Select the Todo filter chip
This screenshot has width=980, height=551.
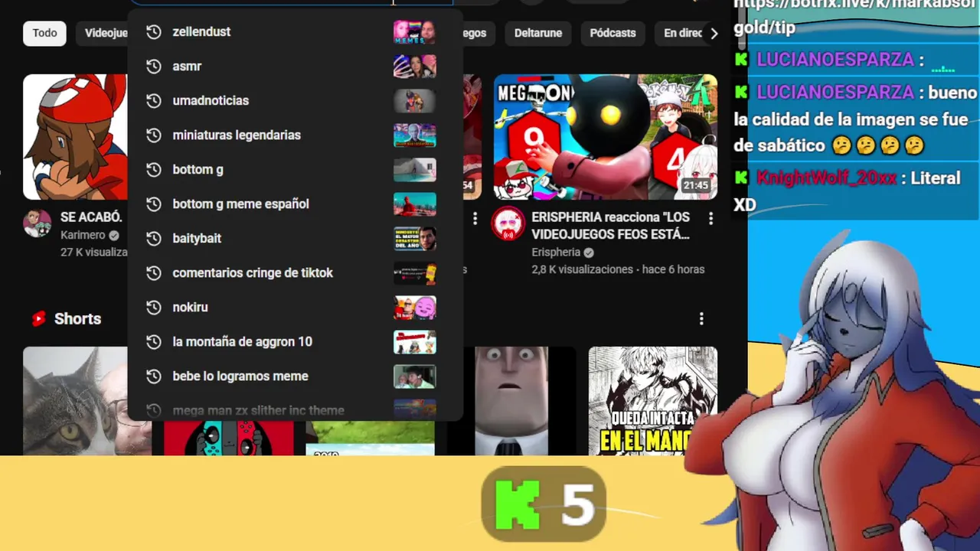pyautogui.click(x=44, y=33)
